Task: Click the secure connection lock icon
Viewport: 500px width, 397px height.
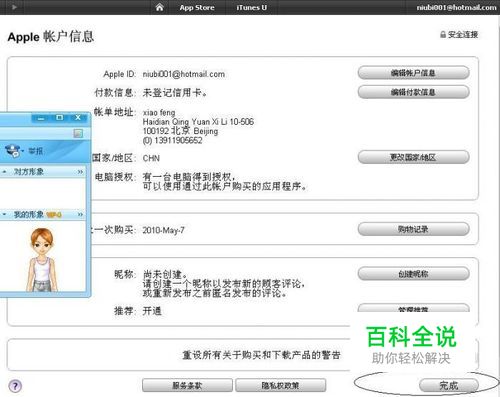Action: point(443,34)
